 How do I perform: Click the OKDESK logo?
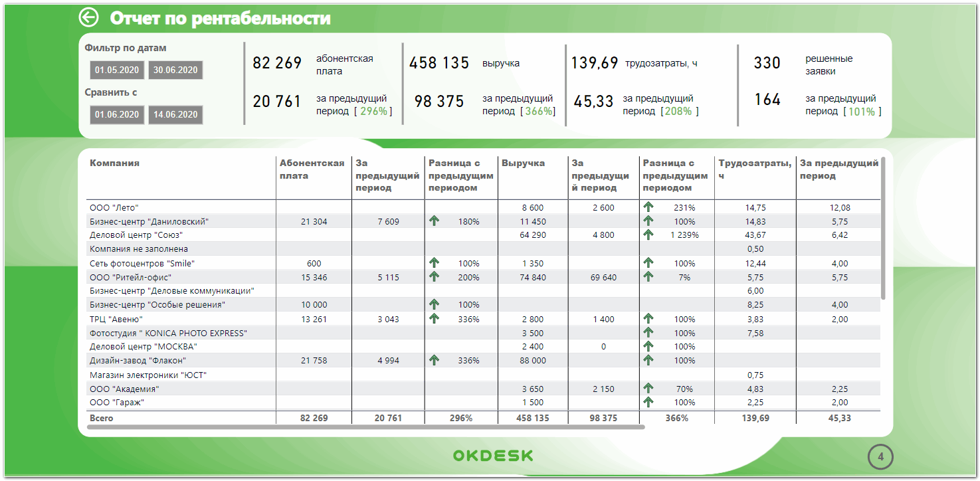click(493, 456)
